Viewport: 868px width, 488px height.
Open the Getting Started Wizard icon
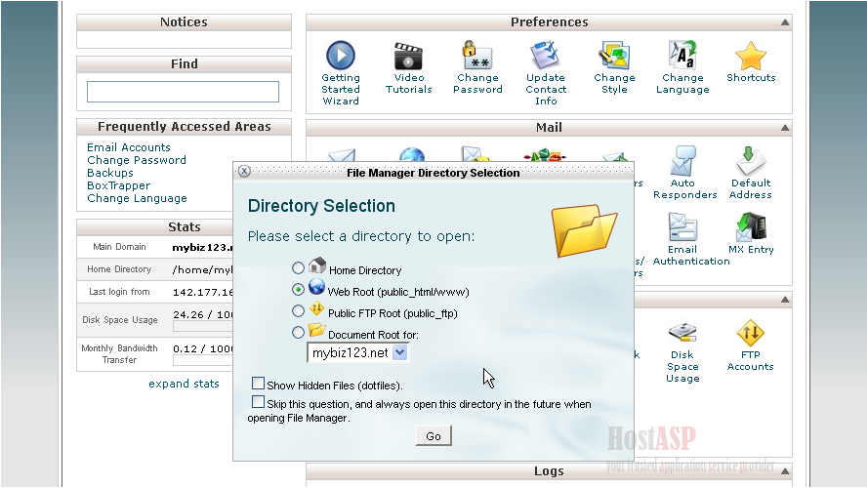340,56
